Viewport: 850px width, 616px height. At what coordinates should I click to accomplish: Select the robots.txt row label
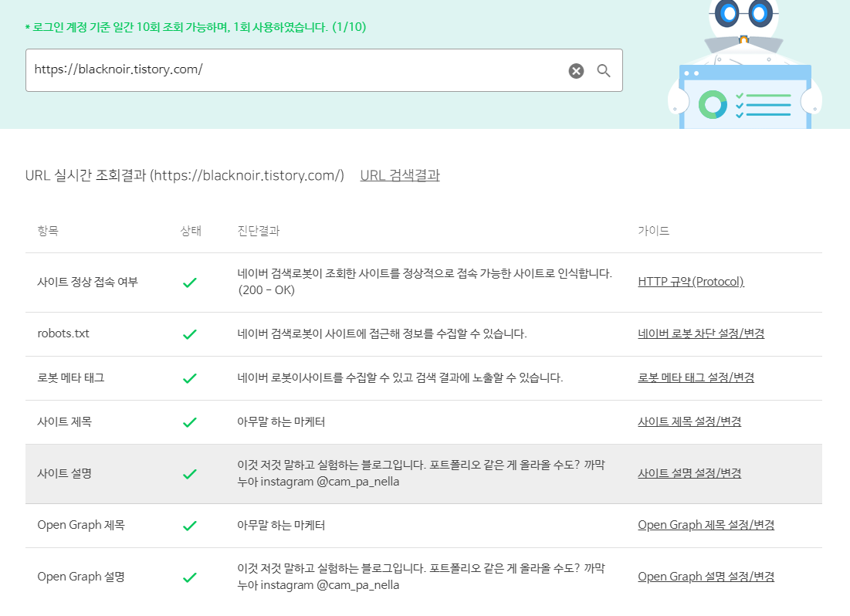pyautogui.click(x=63, y=333)
